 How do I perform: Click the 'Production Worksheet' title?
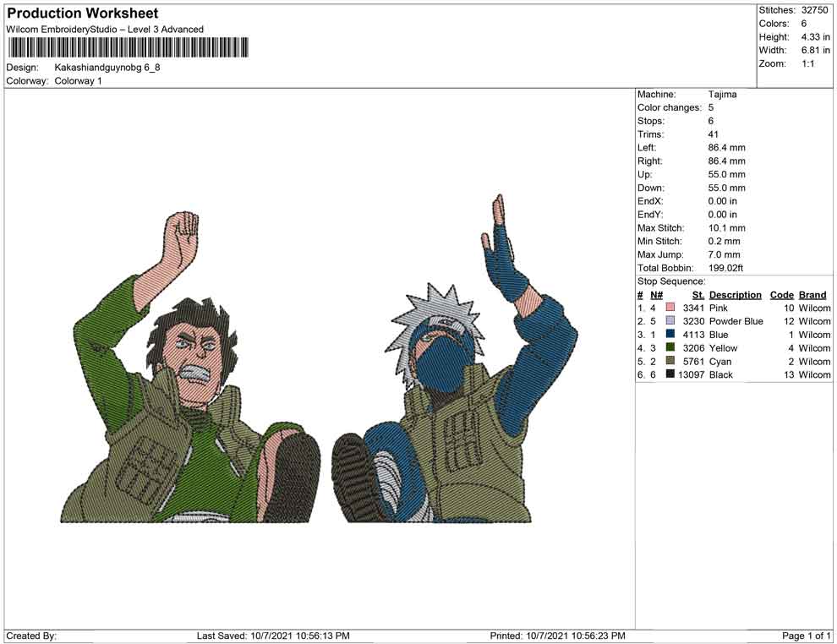pyautogui.click(x=83, y=14)
